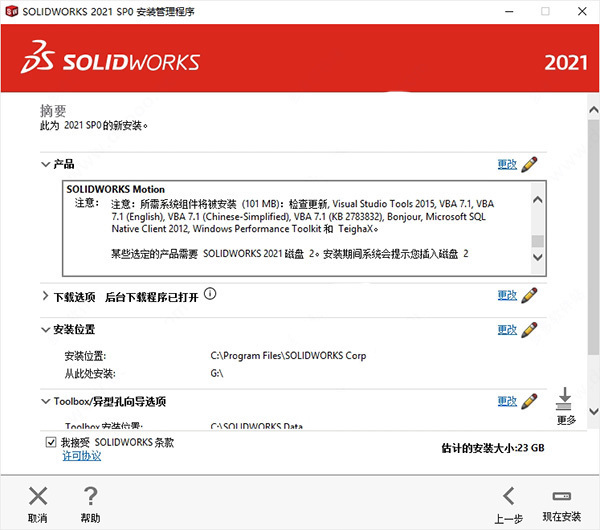Toggle 我接受 SOLIDWORKS 条款 checkbox
Viewport: 600px width, 530px height.
(x=51, y=442)
